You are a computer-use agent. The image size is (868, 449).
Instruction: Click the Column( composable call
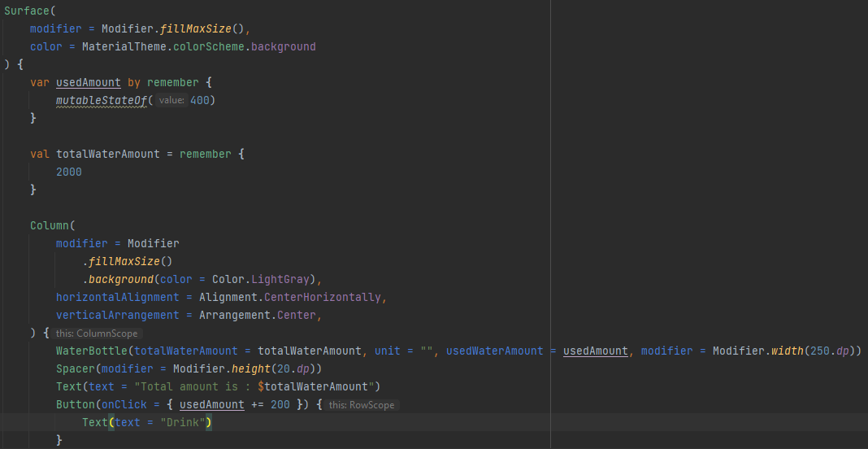coord(53,225)
